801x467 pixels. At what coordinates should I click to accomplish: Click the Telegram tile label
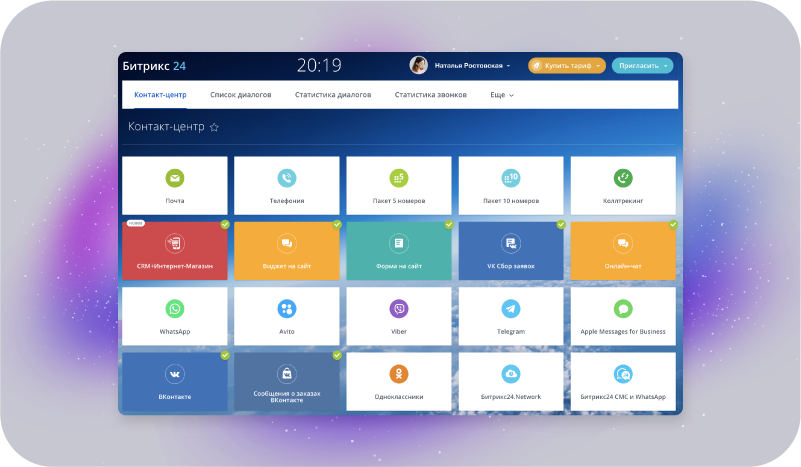tap(511, 332)
